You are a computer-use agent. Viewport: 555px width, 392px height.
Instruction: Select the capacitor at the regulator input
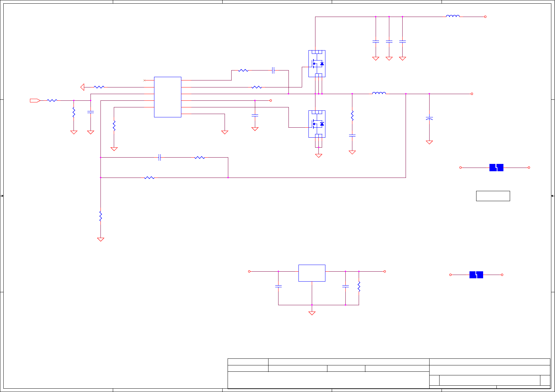pos(278,286)
